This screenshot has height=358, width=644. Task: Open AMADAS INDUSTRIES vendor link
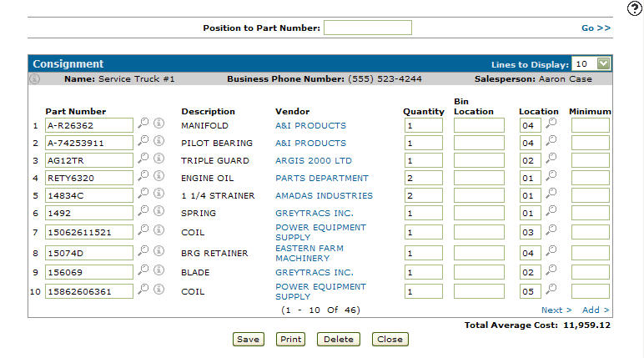324,195
